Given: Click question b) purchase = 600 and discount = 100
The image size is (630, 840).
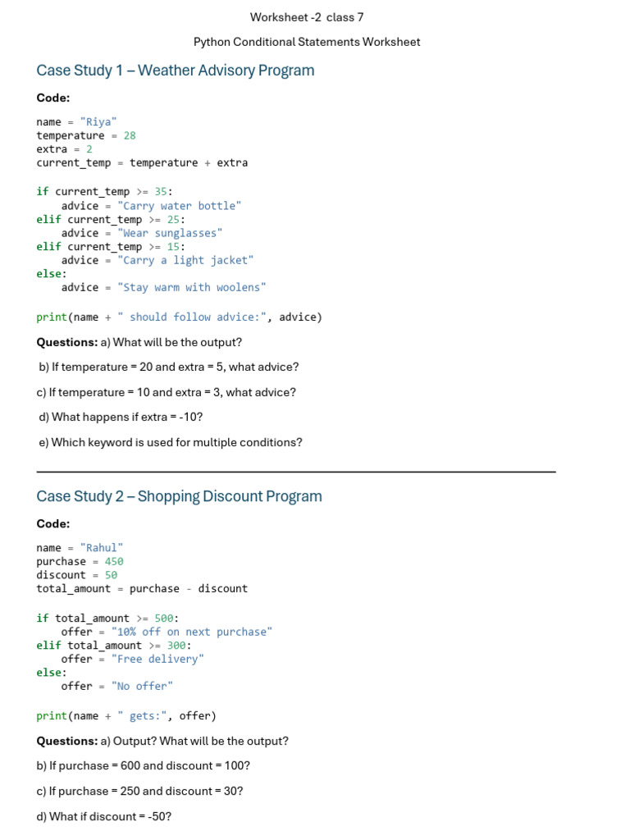Looking at the screenshot, I should tap(143, 766).
